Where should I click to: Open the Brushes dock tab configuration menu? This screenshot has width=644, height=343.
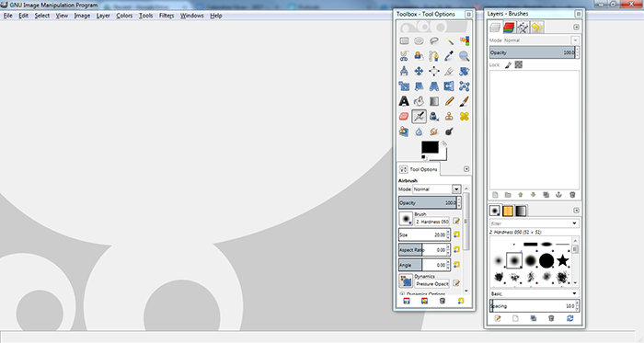coord(576,211)
